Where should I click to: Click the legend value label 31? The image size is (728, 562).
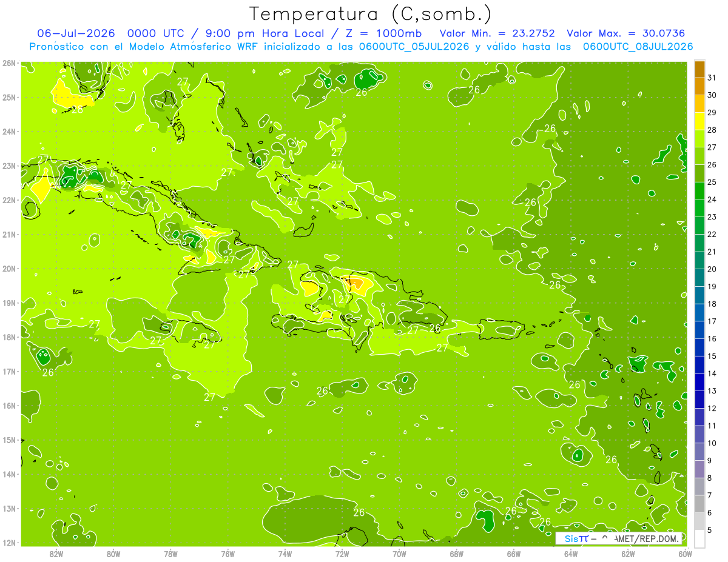tap(712, 78)
